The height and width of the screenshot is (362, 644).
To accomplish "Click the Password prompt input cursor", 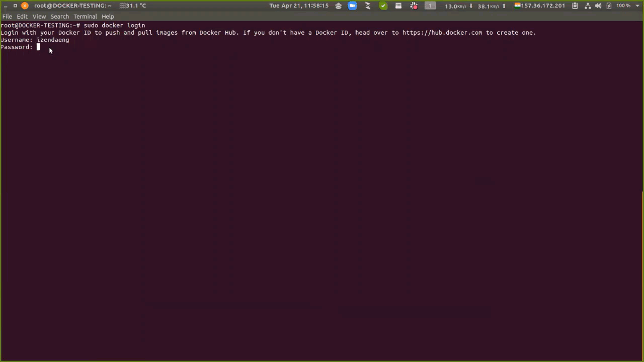I will (x=38, y=47).
